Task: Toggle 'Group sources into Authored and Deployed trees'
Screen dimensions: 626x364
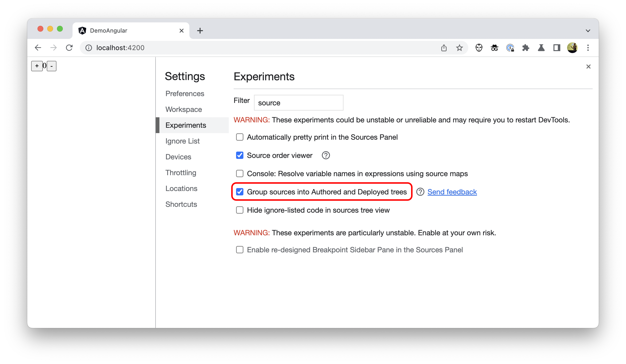Action: pyautogui.click(x=240, y=191)
